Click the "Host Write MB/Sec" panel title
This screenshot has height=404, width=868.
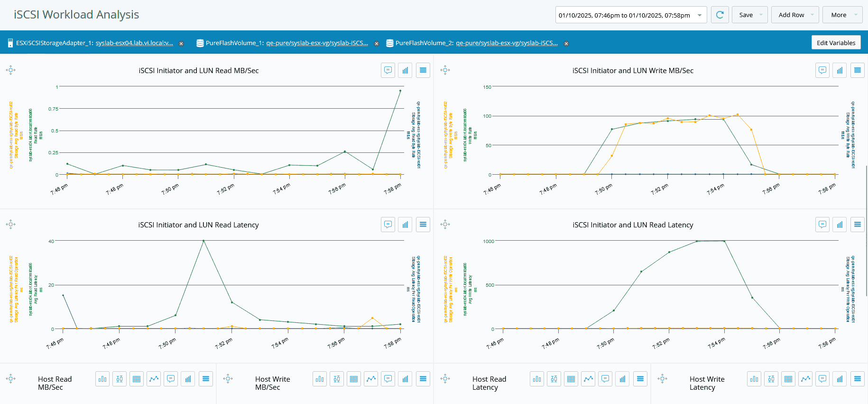273,383
